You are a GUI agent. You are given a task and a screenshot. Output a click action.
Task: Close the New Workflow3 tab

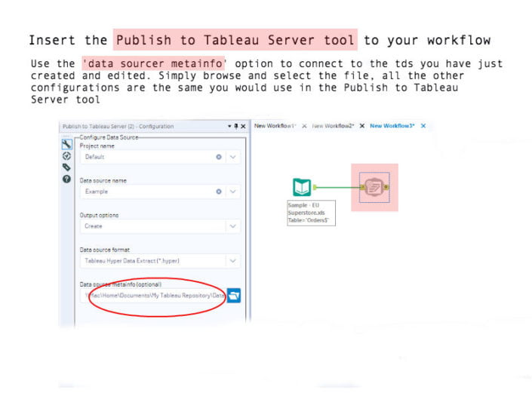point(423,126)
